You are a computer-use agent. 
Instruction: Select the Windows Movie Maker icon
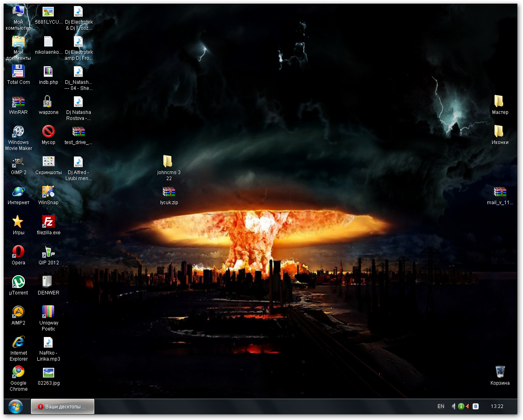18,132
